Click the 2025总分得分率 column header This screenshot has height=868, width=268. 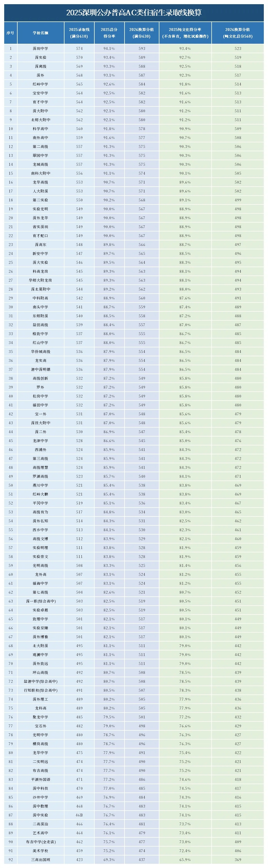(109, 33)
